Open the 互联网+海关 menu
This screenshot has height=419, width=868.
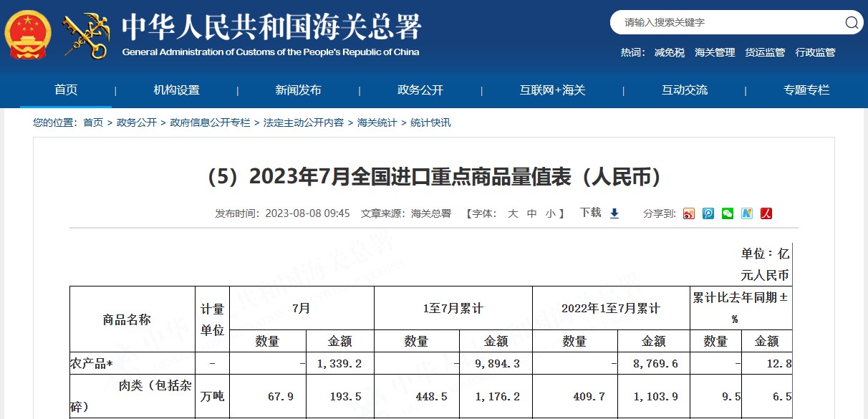(552, 90)
